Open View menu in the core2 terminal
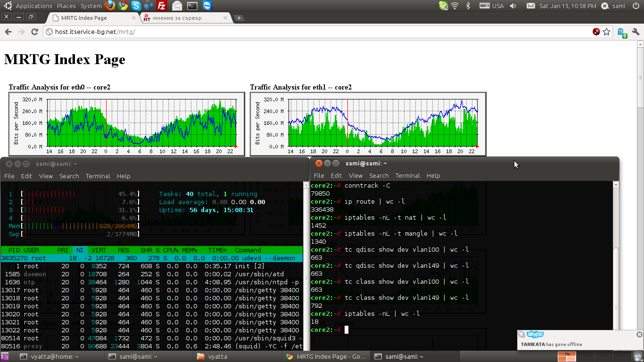This screenshot has height=362, width=644. (x=355, y=175)
